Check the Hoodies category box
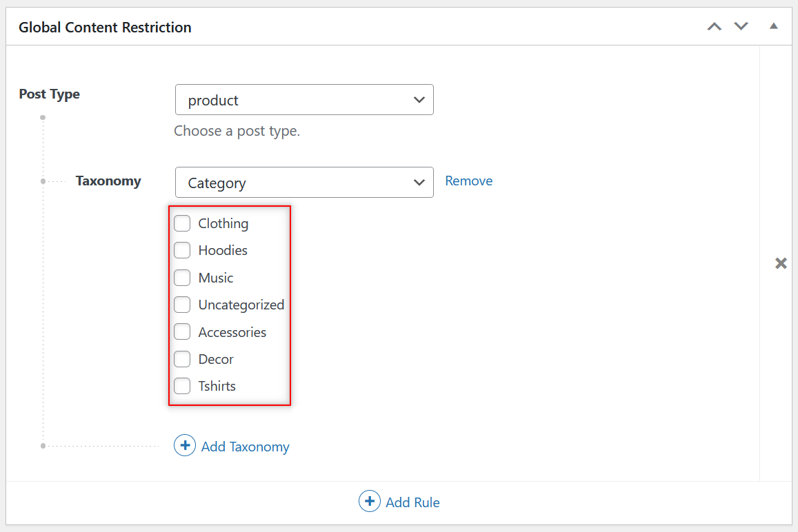 (x=182, y=250)
